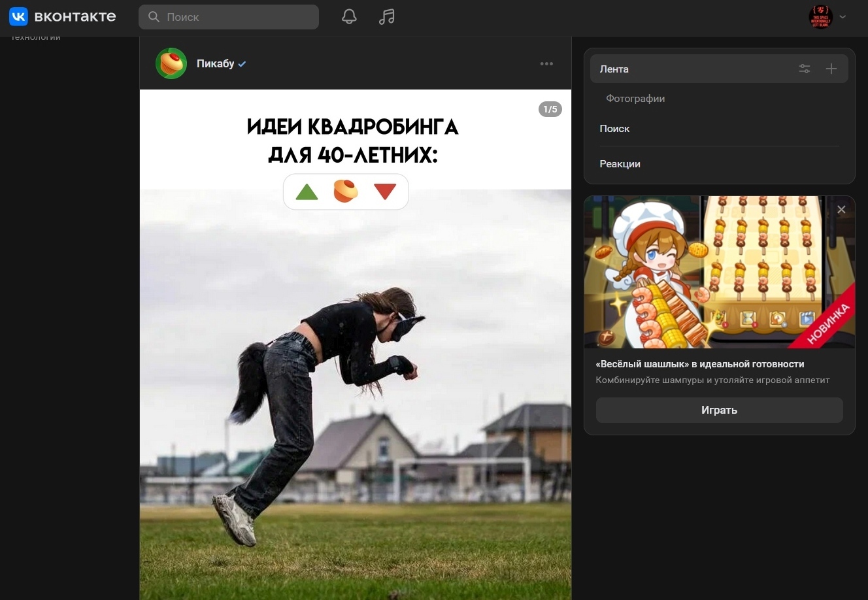Open Поиск in the feed menu
The height and width of the screenshot is (600, 868).
(x=614, y=129)
